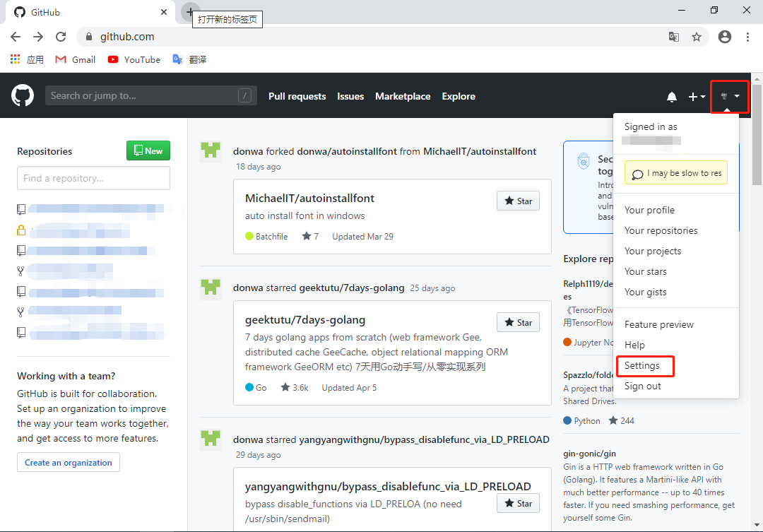Screen dimensions: 763x532
Task: Open gin-gonic/gin in Explore repositories
Action: coord(589,454)
